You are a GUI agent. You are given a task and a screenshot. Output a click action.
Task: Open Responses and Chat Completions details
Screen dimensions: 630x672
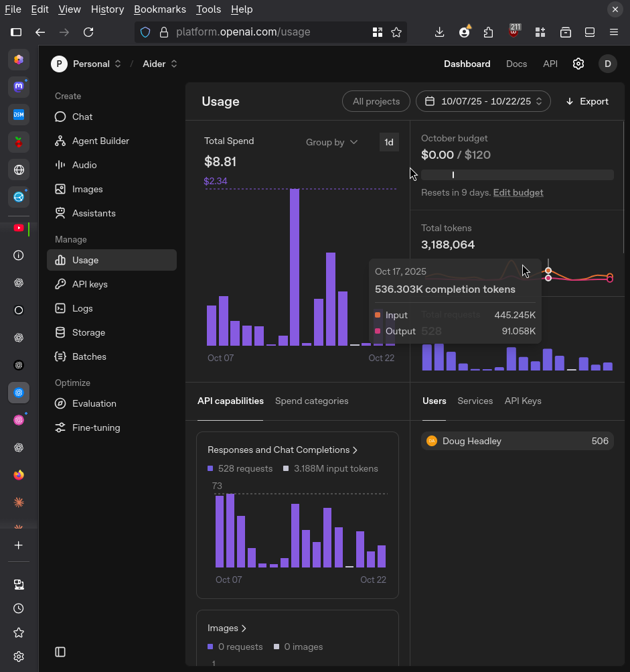(283, 450)
